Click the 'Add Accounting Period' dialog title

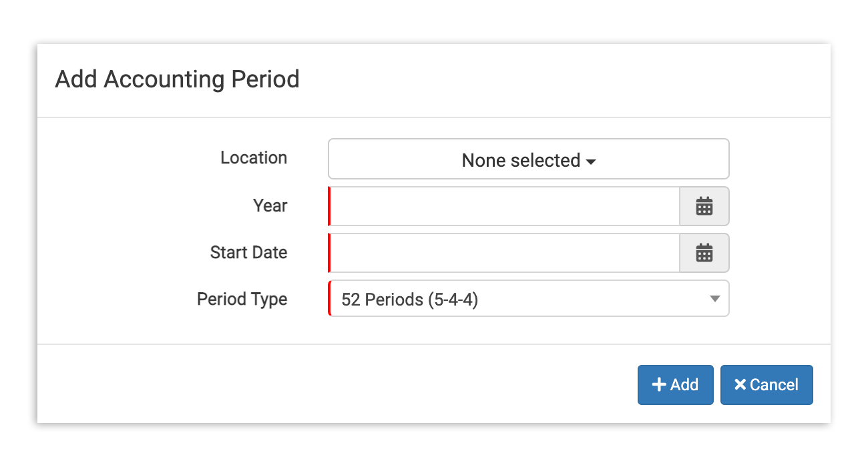177,79
